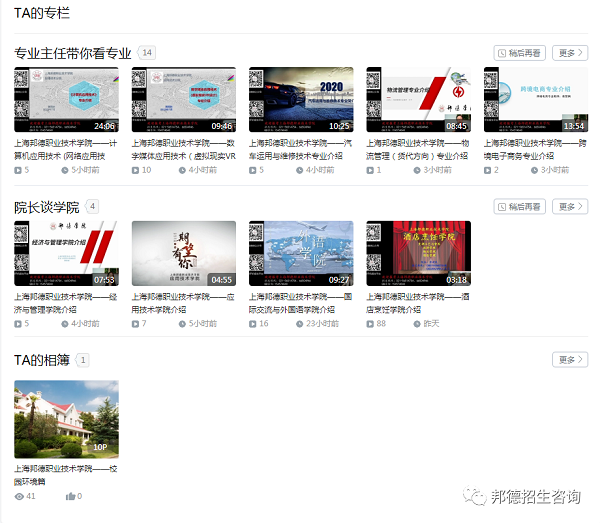Open 跨境电子商务专业介绍 video title link
The height and width of the screenshot is (523, 600).
pyautogui.click(x=535, y=150)
